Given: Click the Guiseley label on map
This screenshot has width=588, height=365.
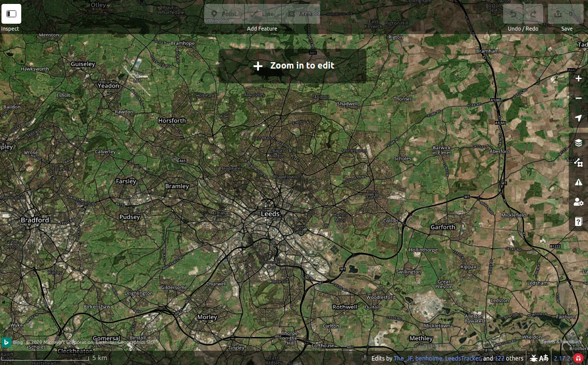Looking at the screenshot, I should click(83, 64).
